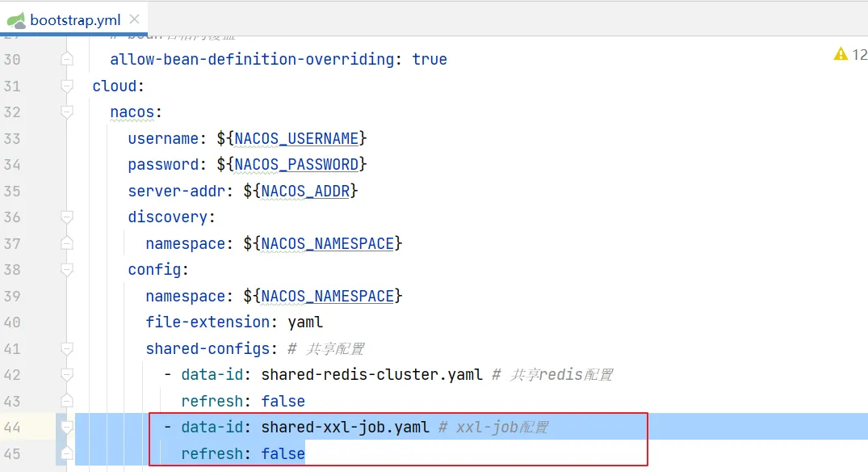Image resolution: width=868 pixels, height=472 pixels.
Task: Click the Spring leaf icon on bootstrap.yml tab
Action: [17, 20]
